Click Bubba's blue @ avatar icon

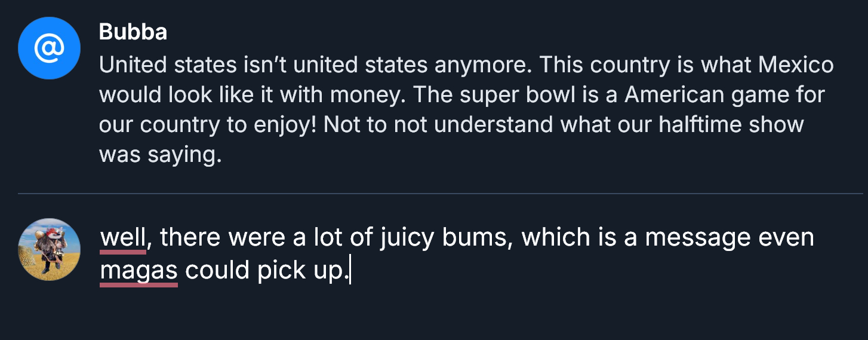click(49, 48)
